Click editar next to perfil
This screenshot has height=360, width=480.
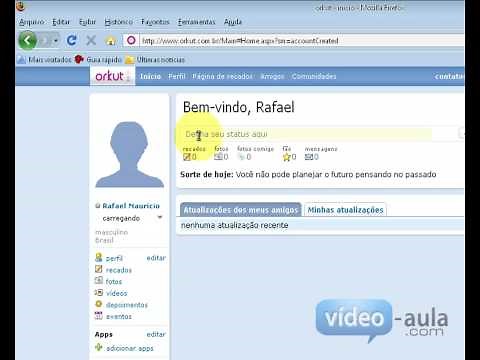point(156,258)
